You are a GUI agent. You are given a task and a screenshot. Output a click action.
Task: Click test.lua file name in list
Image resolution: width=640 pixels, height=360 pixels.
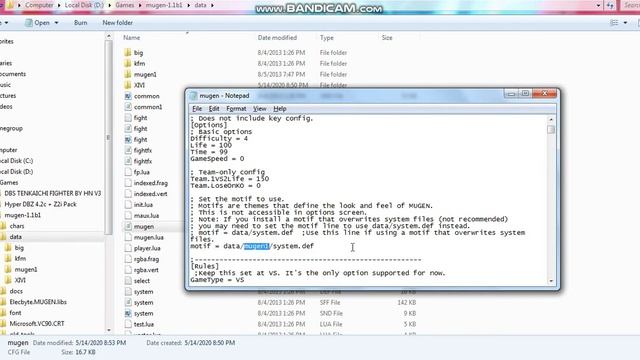tap(144, 324)
